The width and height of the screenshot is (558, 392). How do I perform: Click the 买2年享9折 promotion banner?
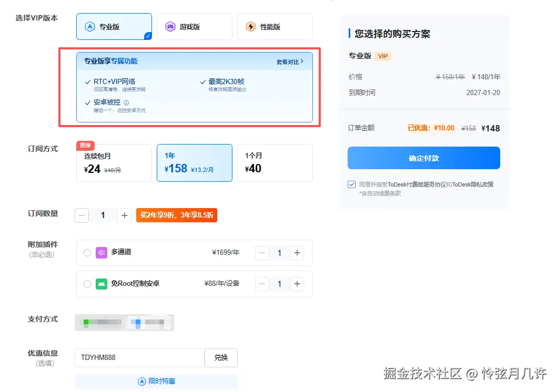177,215
